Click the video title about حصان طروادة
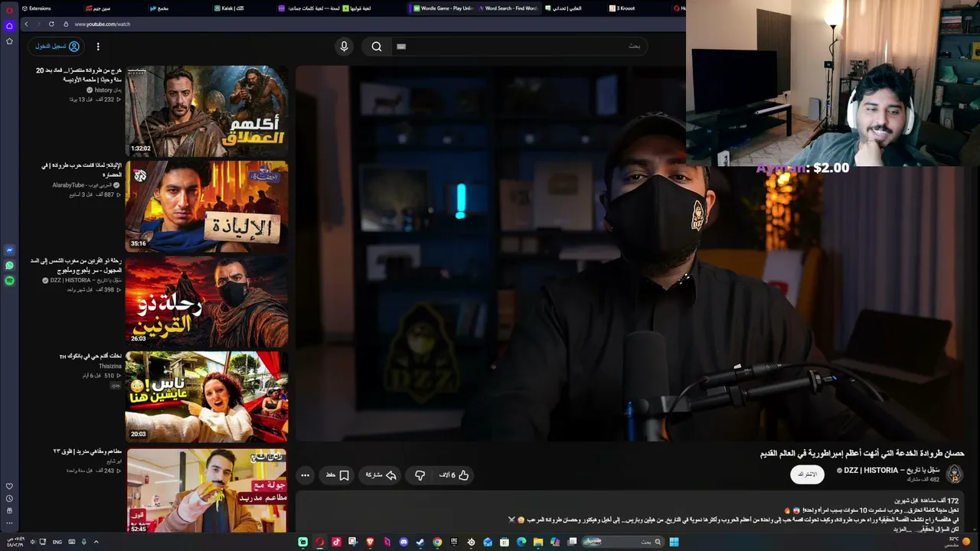980x551 pixels. click(x=862, y=454)
